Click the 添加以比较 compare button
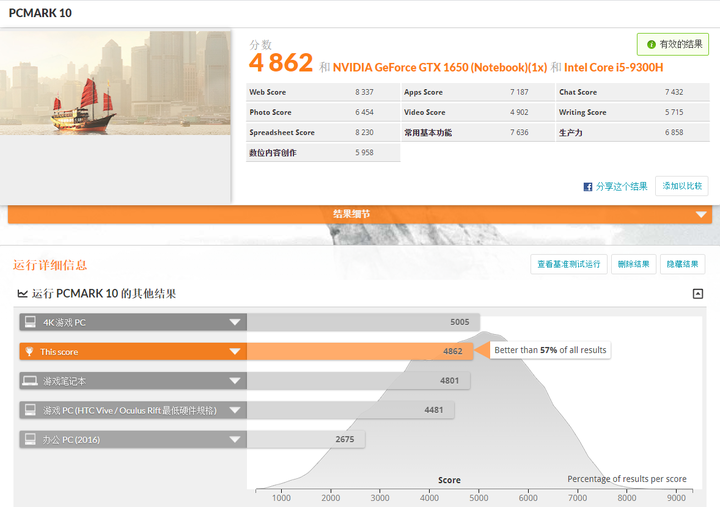Screen dimensions: 720x507 682,186
